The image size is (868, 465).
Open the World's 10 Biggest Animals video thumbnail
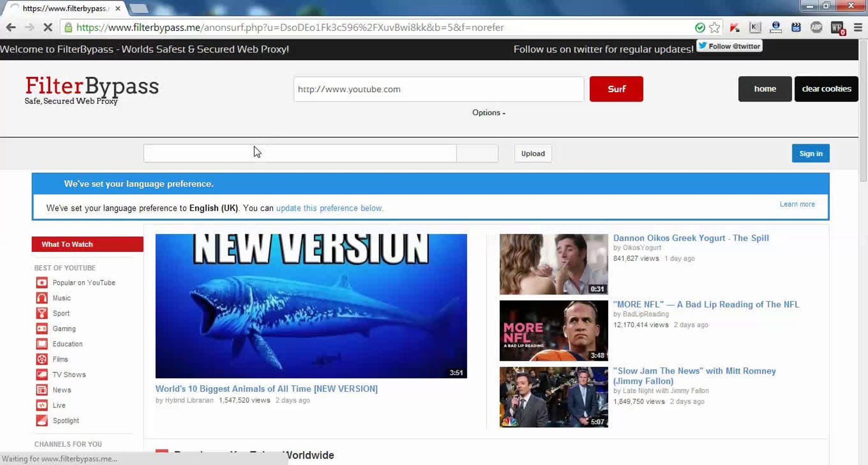click(x=311, y=306)
